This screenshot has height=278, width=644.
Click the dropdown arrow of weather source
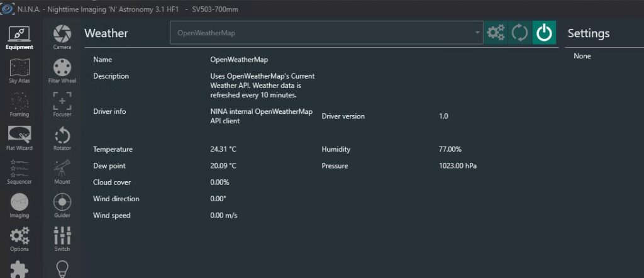point(477,33)
